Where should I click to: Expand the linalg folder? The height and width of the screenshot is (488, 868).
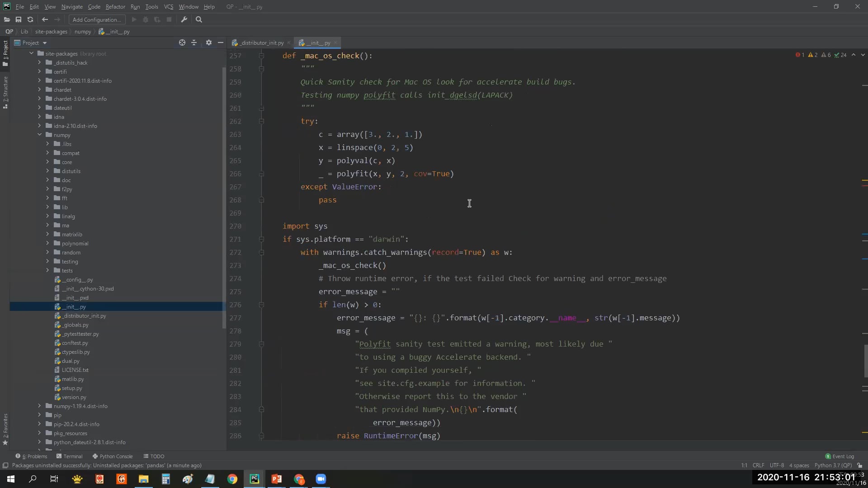point(47,216)
